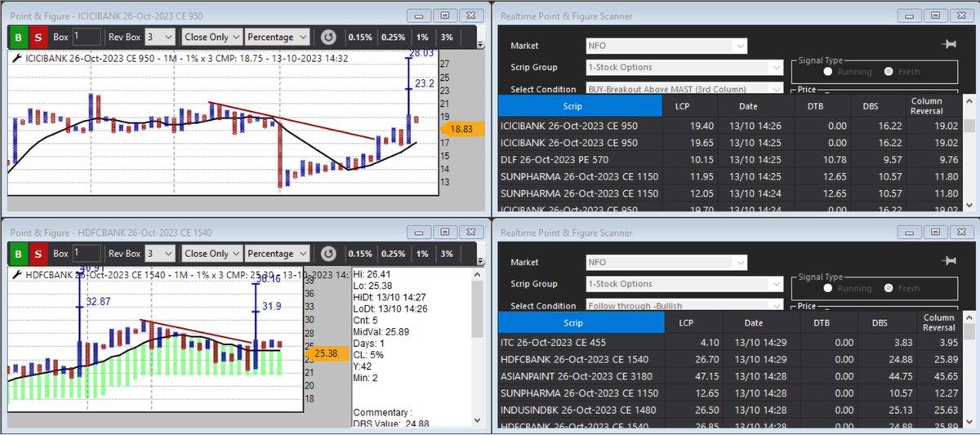
Task: Click pin icon in bottom scanner window
Action: (x=949, y=261)
